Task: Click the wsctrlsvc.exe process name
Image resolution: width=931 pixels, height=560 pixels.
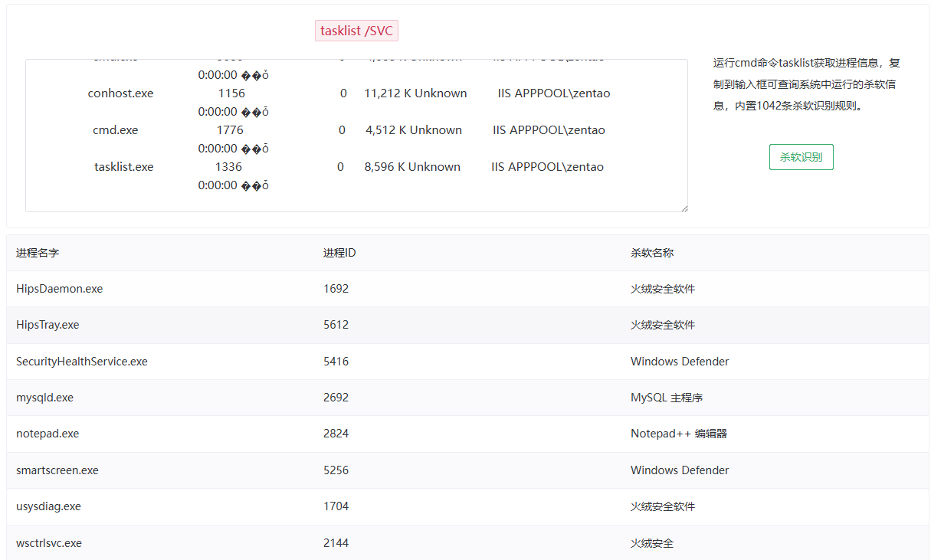Action: pyautogui.click(x=49, y=543)
